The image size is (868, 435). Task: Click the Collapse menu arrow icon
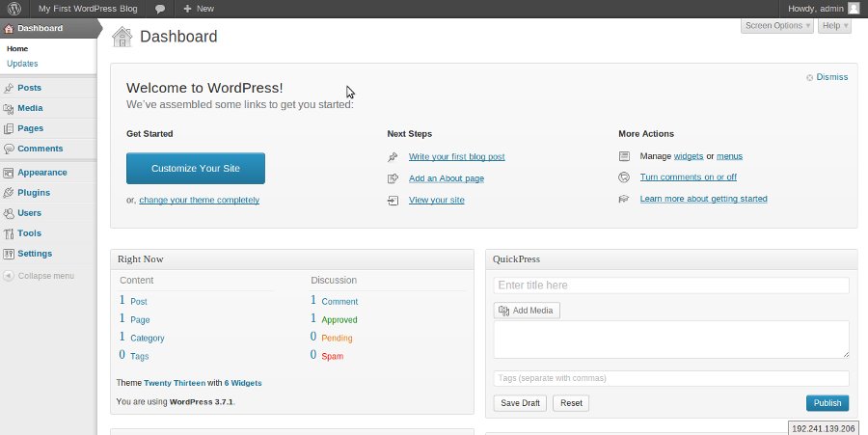9,276
